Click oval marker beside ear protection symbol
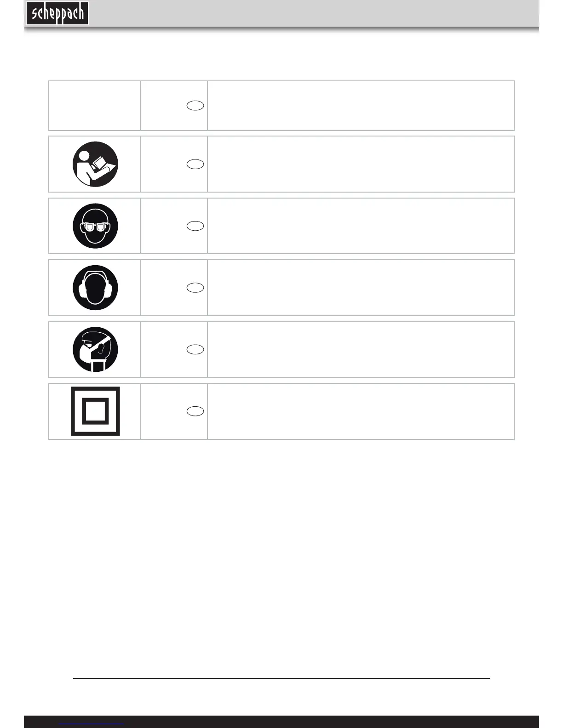The height and width of the screenshot is (728, 563). click(195, 288)
